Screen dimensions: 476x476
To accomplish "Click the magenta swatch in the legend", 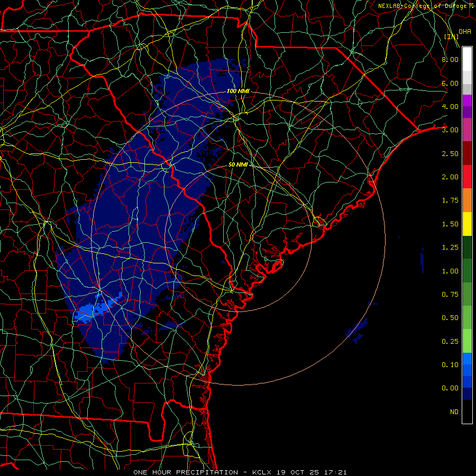I will [x=467, y=100].
